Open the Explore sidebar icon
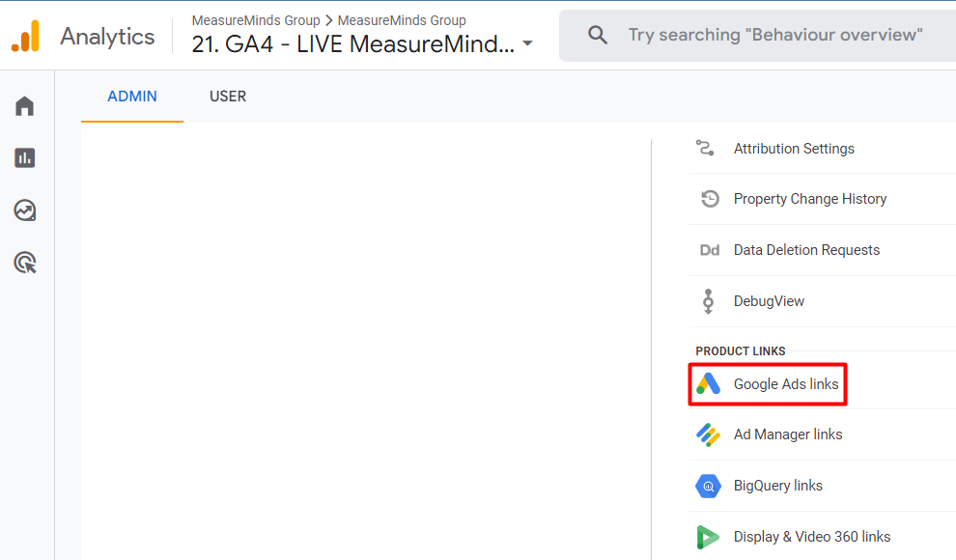This screenshot has height=560, width=956. (x=24, y=210)
